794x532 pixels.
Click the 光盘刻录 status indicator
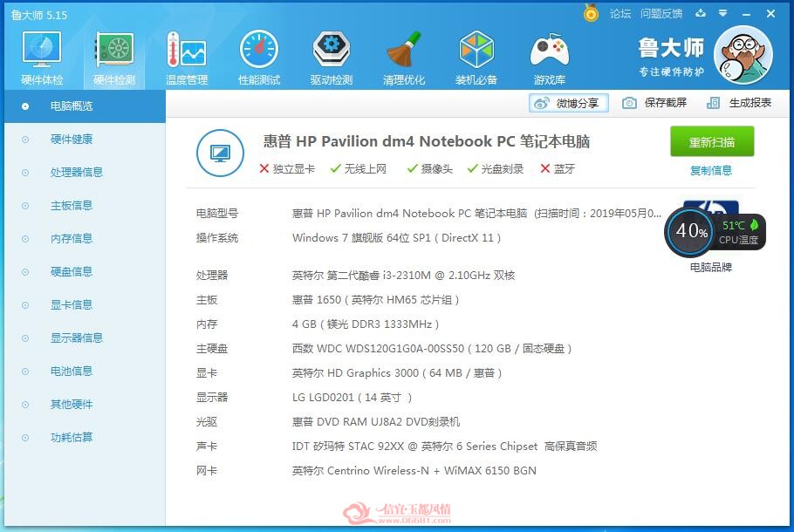496,169
